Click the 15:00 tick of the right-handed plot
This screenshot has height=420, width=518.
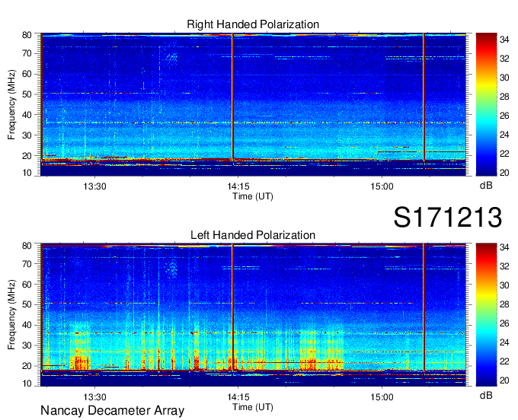point(382,186)
